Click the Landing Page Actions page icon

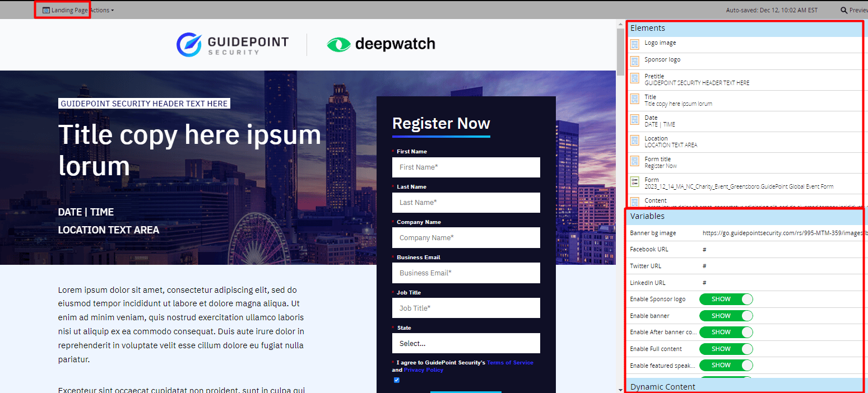(46, 10)
